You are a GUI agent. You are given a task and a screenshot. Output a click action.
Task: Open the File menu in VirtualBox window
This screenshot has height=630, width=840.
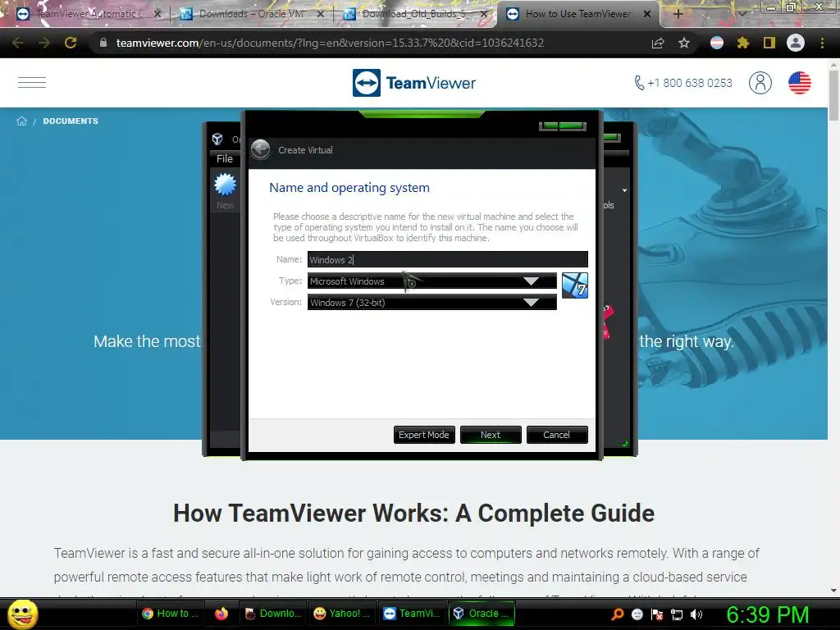coord(225,158)
